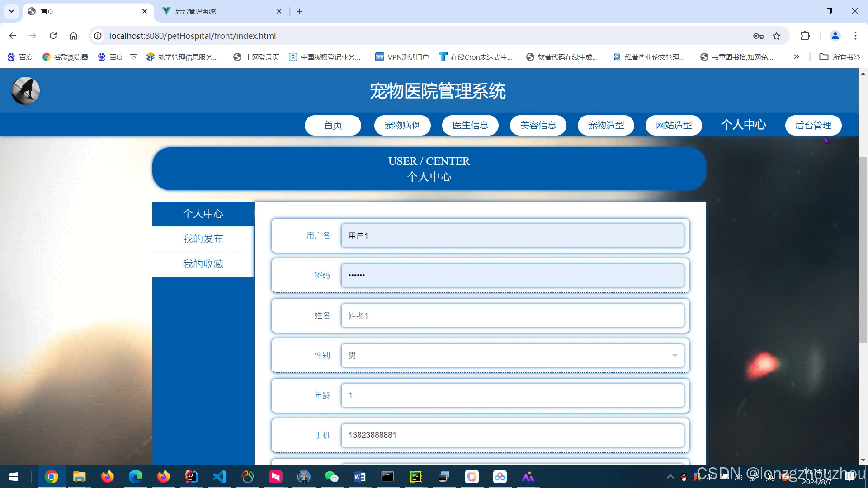Click the browser reload icon
This screenshot has width=868, height=488.
[53, 36]
